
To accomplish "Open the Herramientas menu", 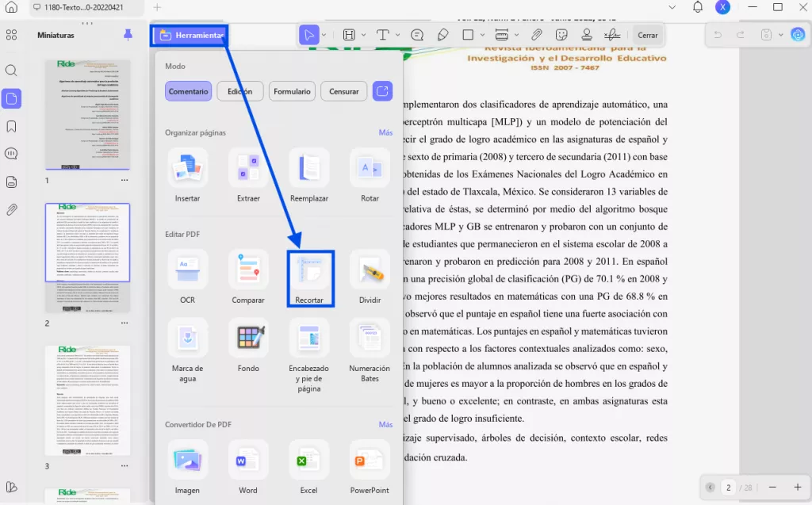I will point(189,35).
